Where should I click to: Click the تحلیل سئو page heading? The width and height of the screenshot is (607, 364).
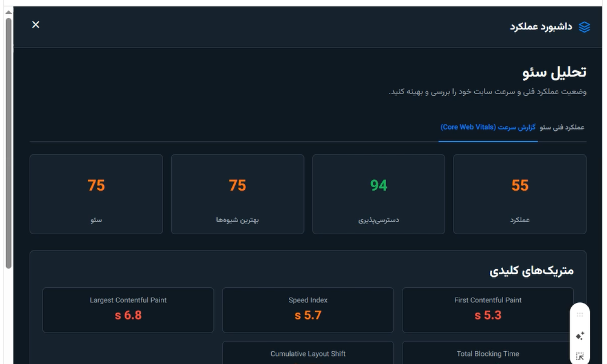tap(554, 73)
